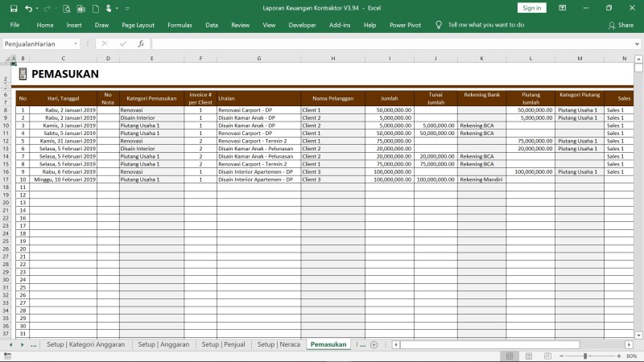644x362 pixels.
Task: Open the Setup | Penjual sheet tab
Action: (x=223, y=344)
